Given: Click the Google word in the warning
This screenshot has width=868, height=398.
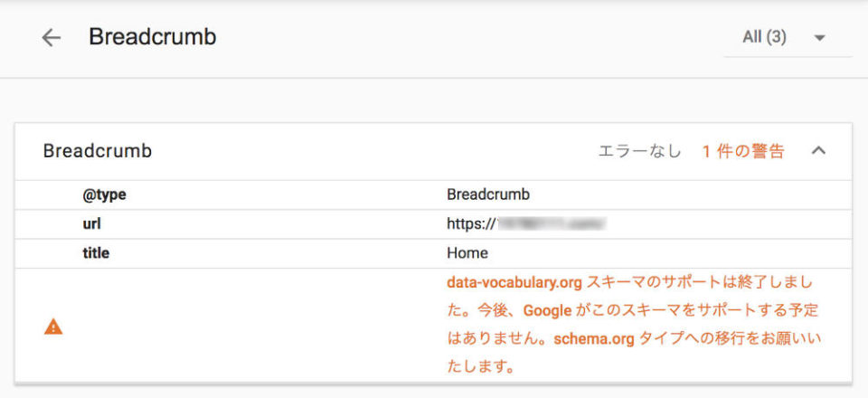Looking at the screenshot, I should coord(548,310).
